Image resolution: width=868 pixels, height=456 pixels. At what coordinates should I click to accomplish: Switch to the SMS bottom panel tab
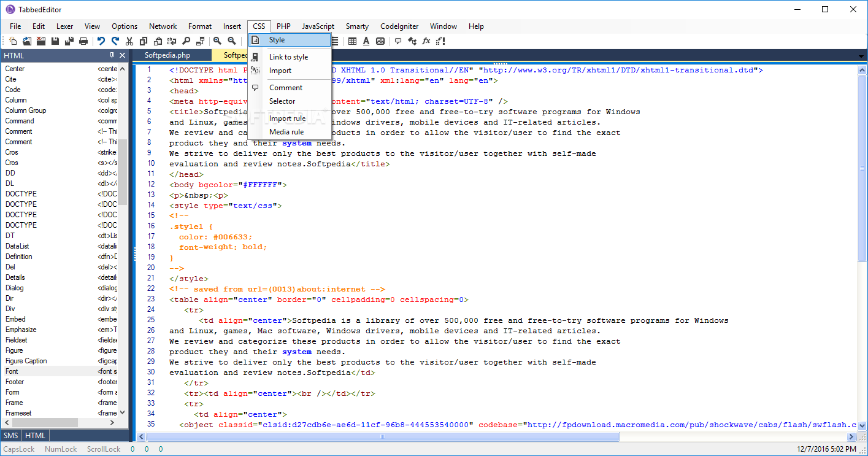pos(11,436)
